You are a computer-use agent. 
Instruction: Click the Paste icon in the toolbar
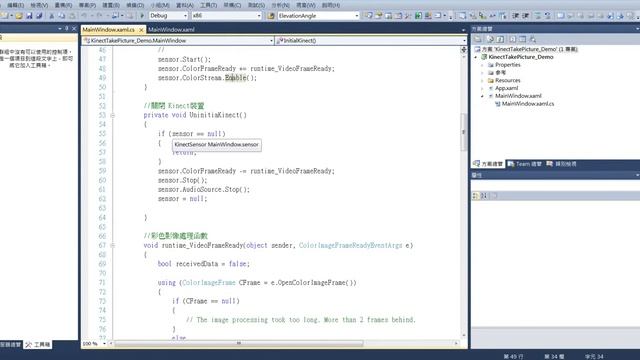coord(71,16)
